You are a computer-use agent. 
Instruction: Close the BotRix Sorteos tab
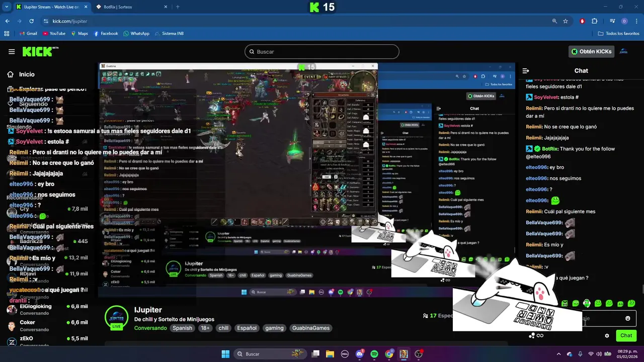[x=165, y=7]
